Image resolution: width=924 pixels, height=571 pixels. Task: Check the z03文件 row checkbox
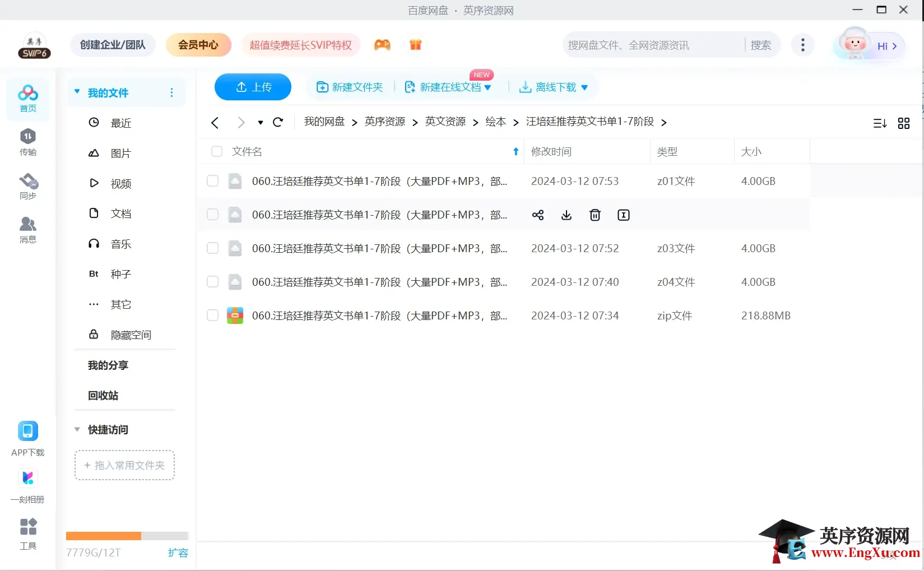(212, 248)
